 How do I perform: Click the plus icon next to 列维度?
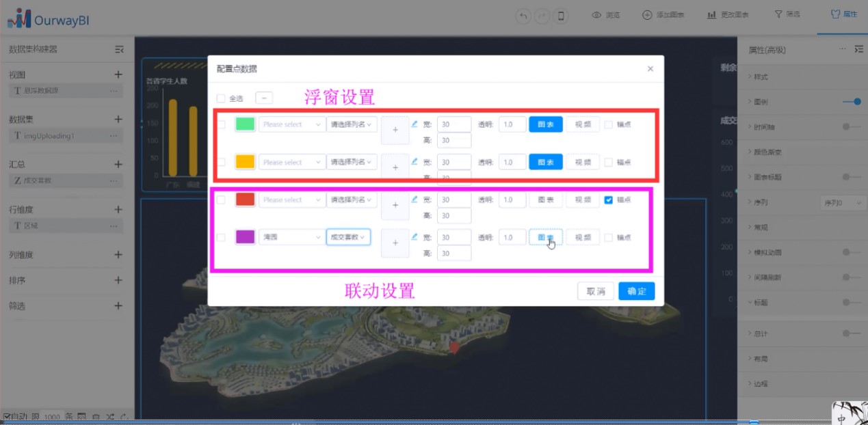(x=118, y=255)
